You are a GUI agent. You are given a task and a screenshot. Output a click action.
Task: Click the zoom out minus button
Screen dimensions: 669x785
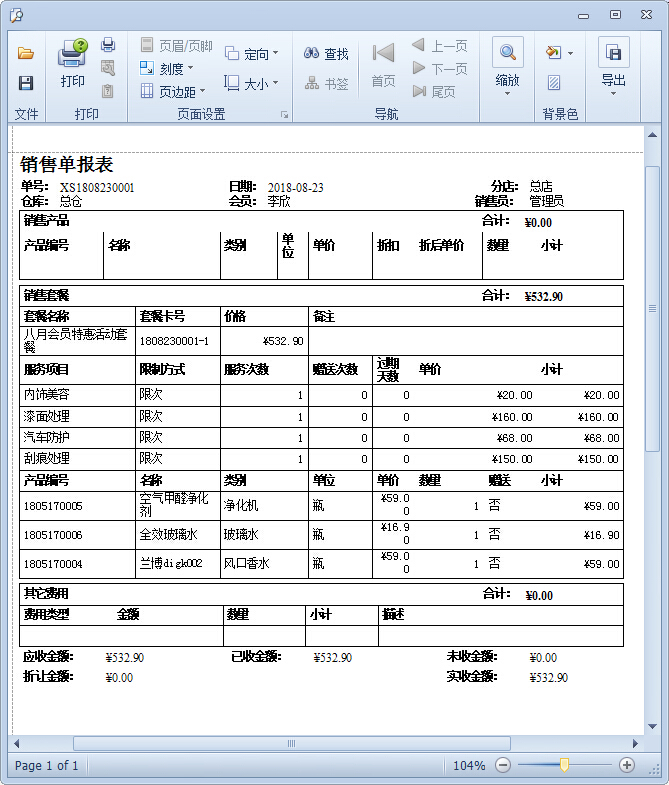point(503,765)
